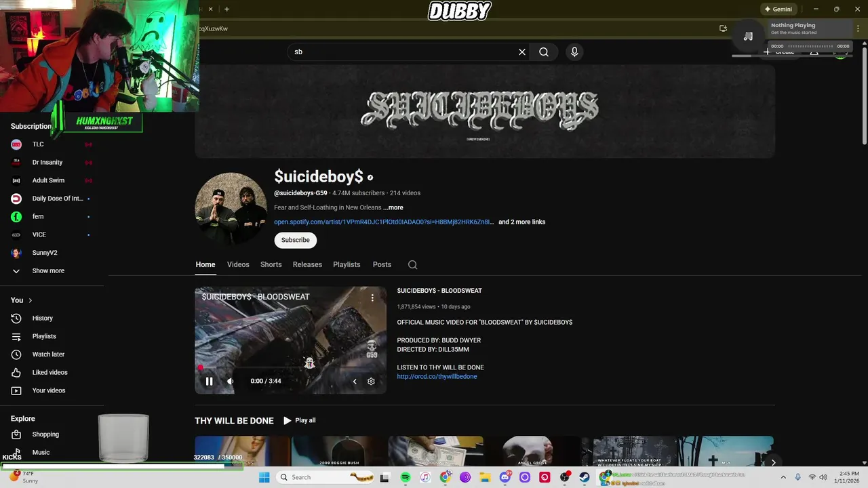Show hidden system tray icons chevron
868x488 pixels.
tap(783, 477)
